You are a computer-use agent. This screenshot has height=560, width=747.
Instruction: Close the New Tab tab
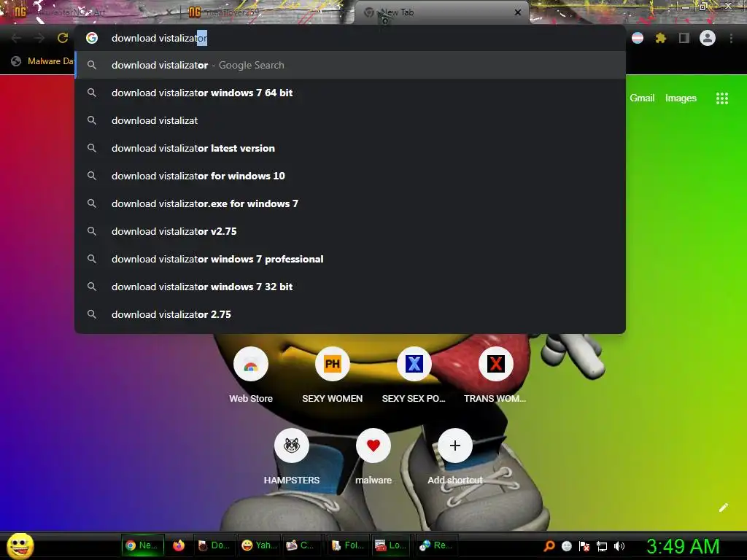(x=518, y=12)
